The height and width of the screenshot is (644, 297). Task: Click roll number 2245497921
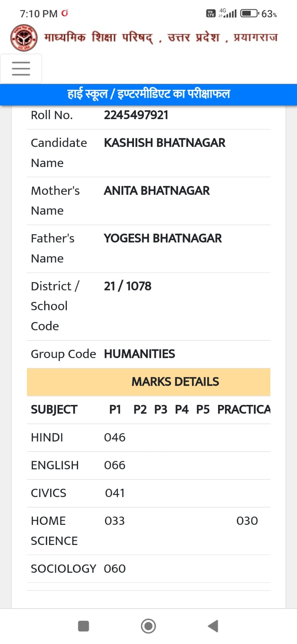tap(136, 115)
